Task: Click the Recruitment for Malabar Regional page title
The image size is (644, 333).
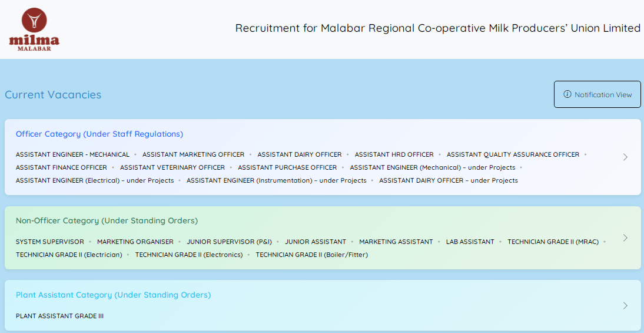Action: [438, 28]
